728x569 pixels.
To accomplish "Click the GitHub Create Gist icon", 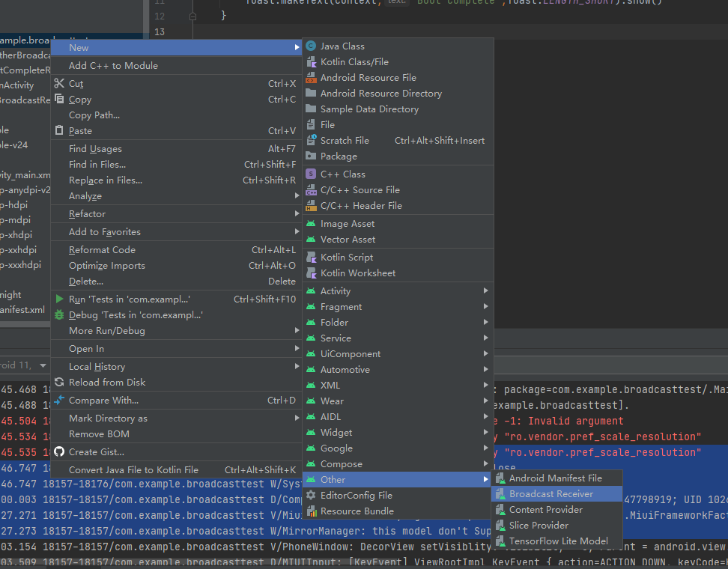I will [59, 451].
